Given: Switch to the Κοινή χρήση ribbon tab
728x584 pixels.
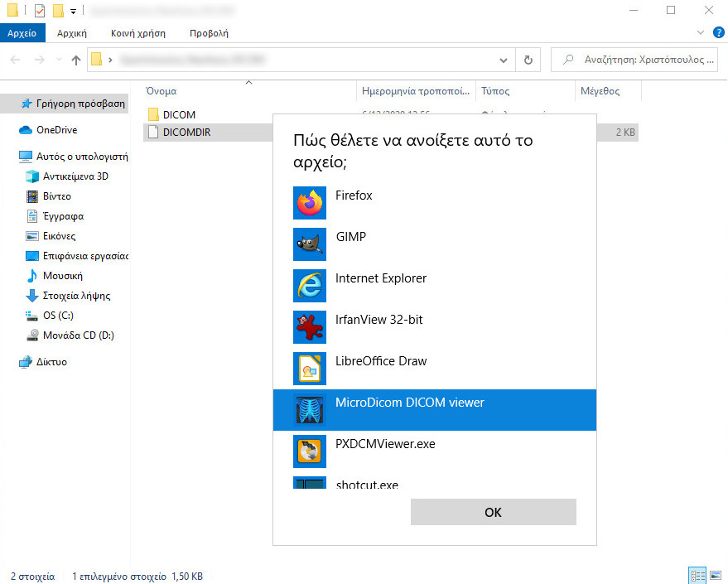Looking at the screenshot, I should 137,33.
